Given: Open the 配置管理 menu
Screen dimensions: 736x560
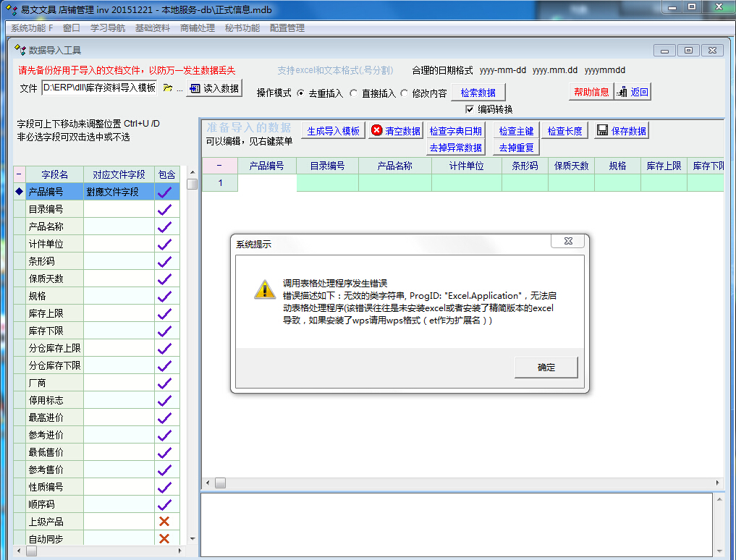Looking at the screenshot, I should [x=287, y=28].
